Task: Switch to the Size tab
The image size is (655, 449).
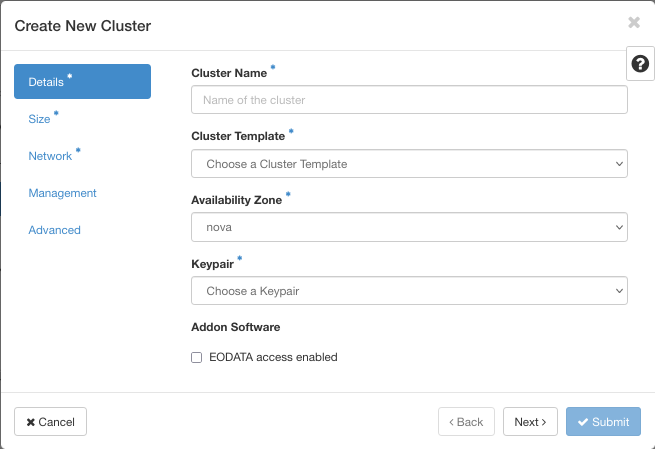Action: (x=40, y=119)
